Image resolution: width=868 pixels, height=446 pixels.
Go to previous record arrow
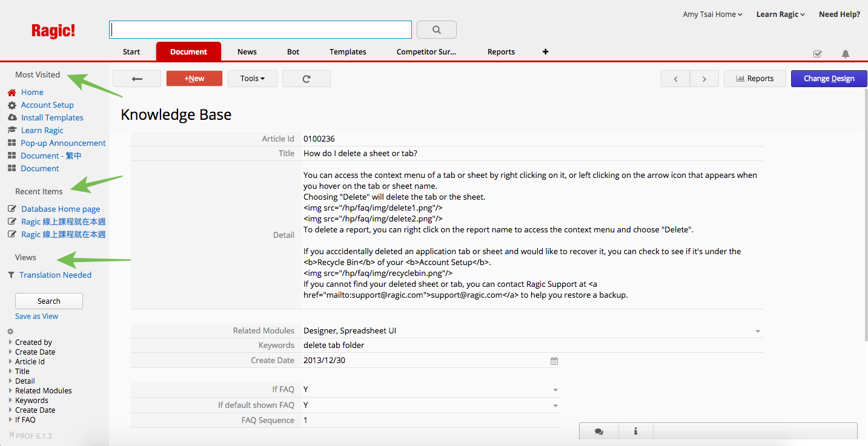[675, 79]
